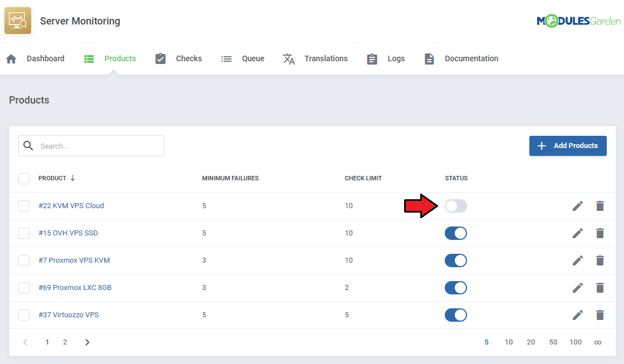Disable status toggle for #37 Virtuozzo VPS
This screenshot has height=364, width=624.
coord(456,315)
